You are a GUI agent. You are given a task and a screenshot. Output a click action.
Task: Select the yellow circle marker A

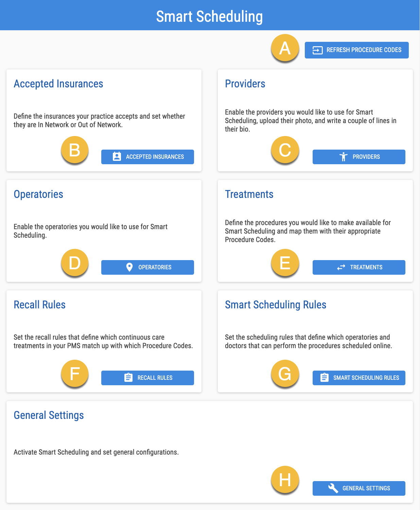coord(285,48)
